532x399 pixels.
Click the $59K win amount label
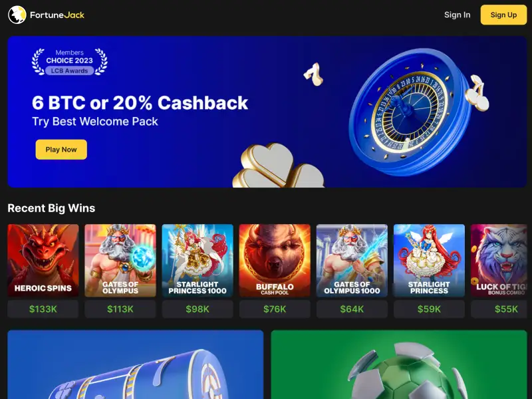coord(429,309)
